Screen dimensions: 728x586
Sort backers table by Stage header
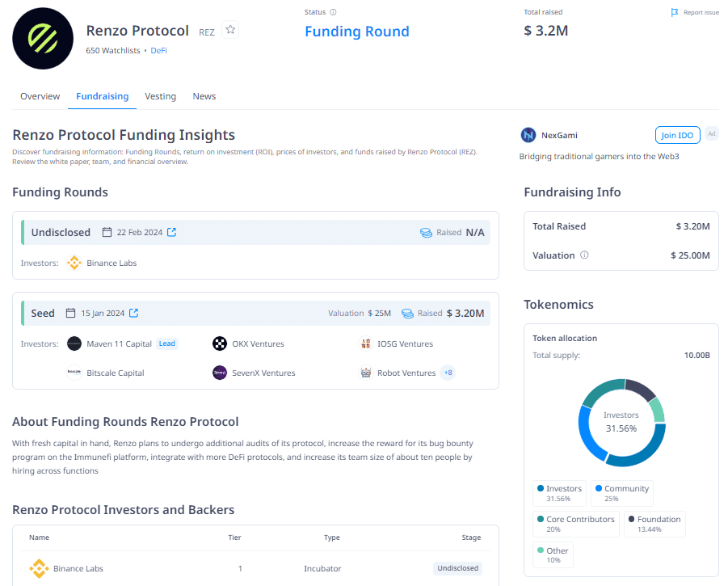click(471, 538)
